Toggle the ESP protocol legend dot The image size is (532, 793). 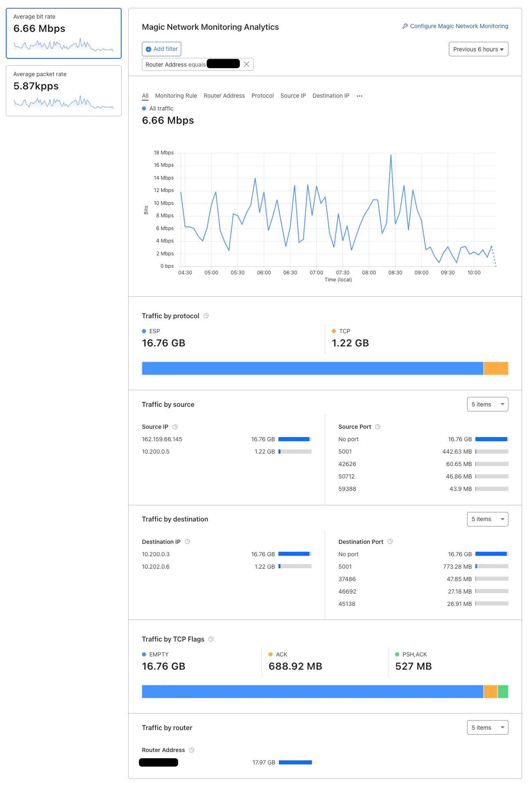[144, 331]
